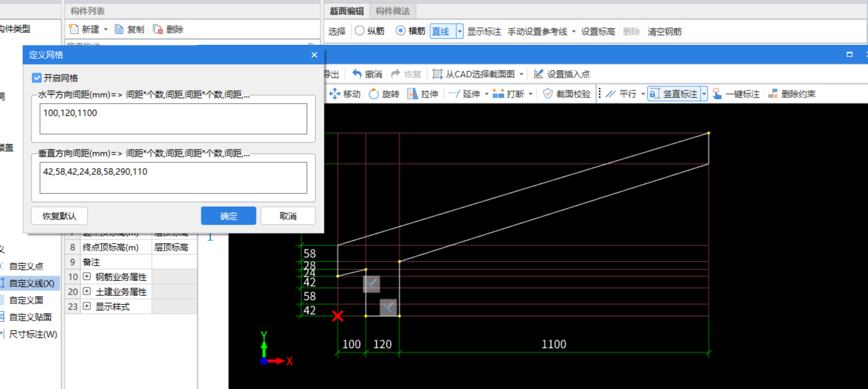Select the 平行 constraint tool

tap(621, 94)
